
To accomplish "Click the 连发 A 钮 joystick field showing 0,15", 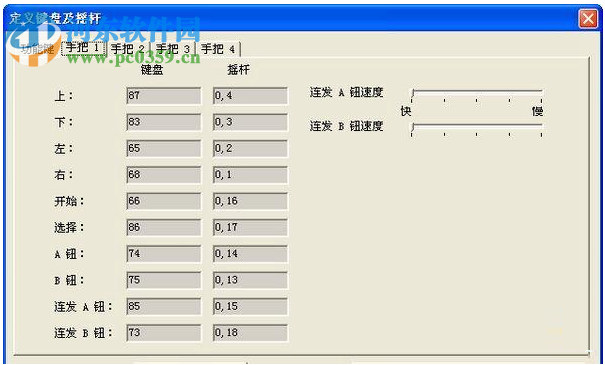I will coord(250,307).
